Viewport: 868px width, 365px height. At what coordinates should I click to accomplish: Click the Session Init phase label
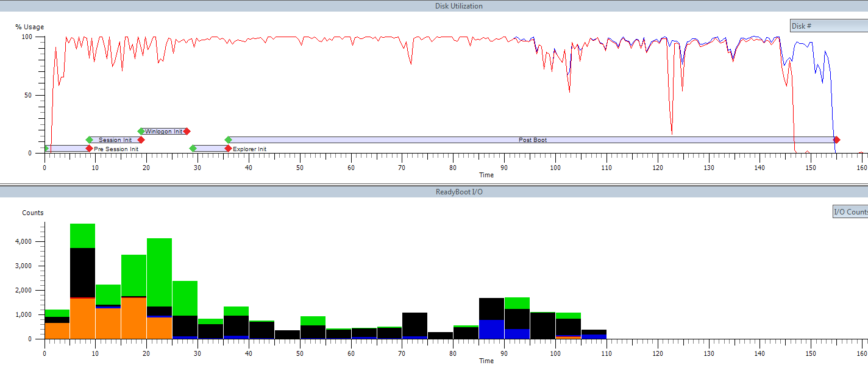point(115,140)
